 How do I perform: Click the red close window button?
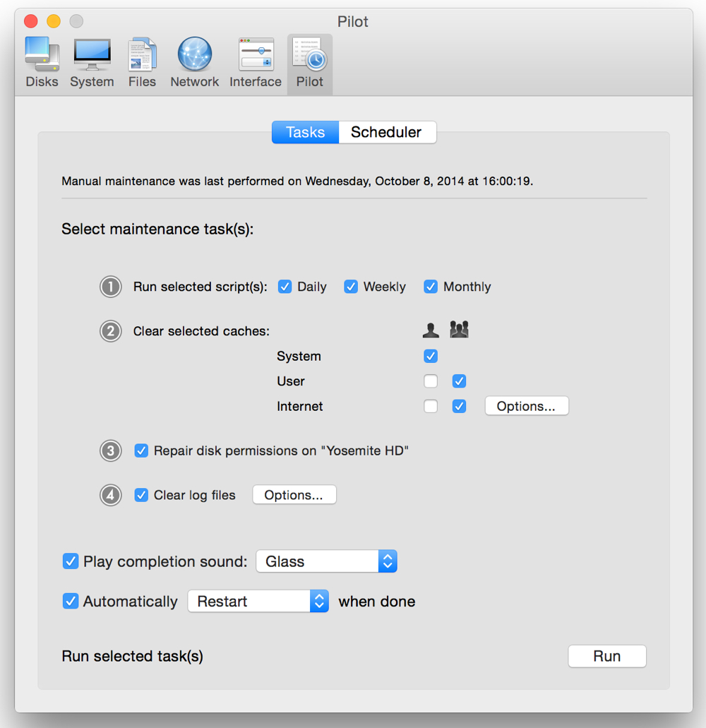pos(31,21)
